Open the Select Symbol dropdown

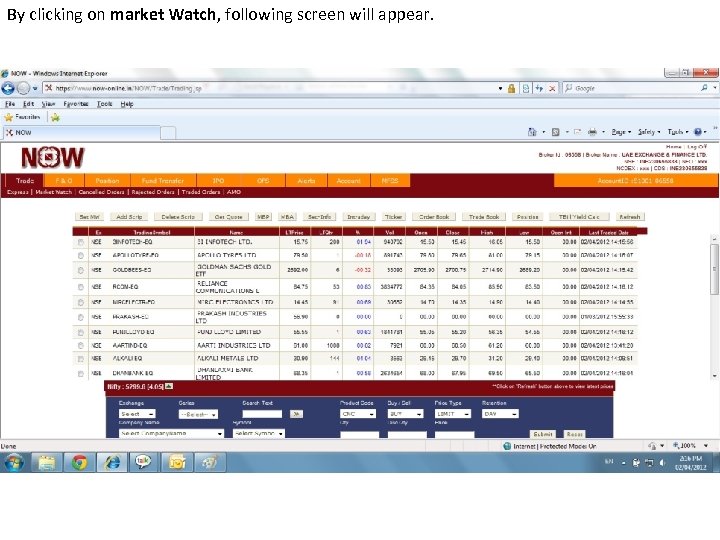pyautogui.click(x=259, y=433)
